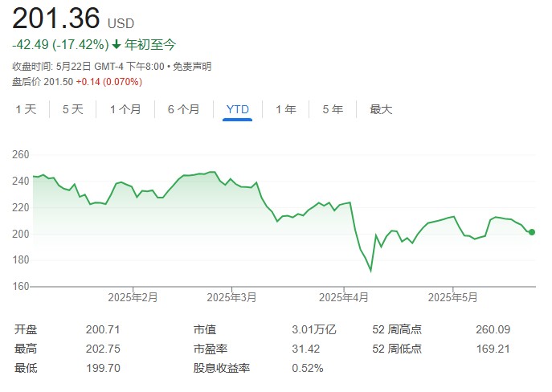Open the 1 个月 chart tab
Screen dimensions: 552x392
125,109
